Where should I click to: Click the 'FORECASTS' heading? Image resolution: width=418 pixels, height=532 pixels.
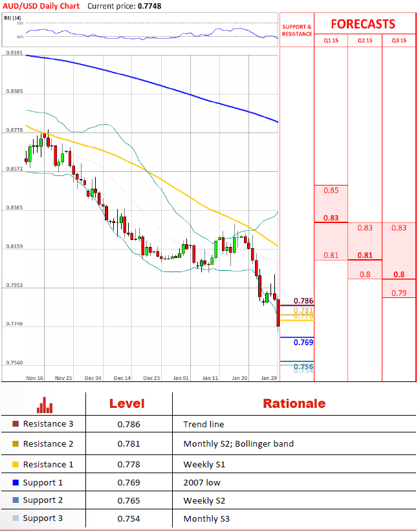click(363, 24)
